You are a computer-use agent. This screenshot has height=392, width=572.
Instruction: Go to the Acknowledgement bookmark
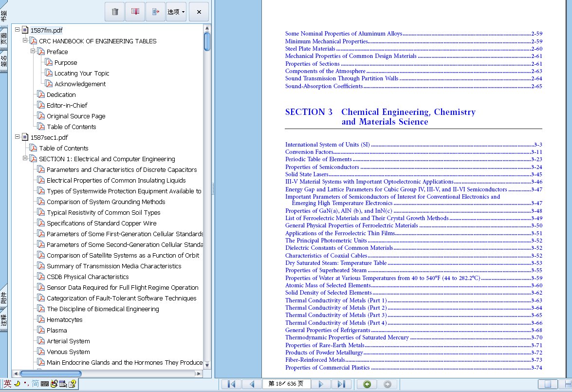(80, 84)
